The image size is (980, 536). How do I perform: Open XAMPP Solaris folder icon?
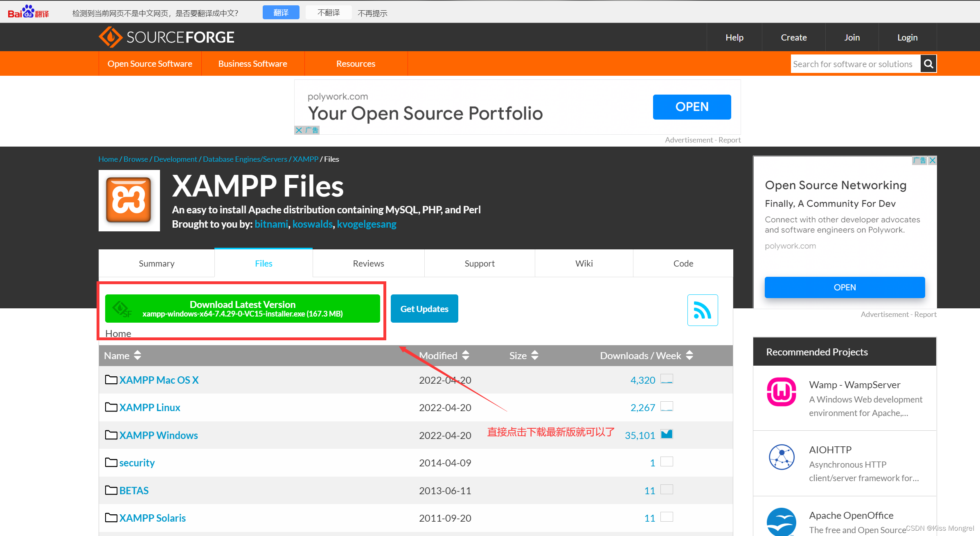pyautogui.click(x=111, y=518)
